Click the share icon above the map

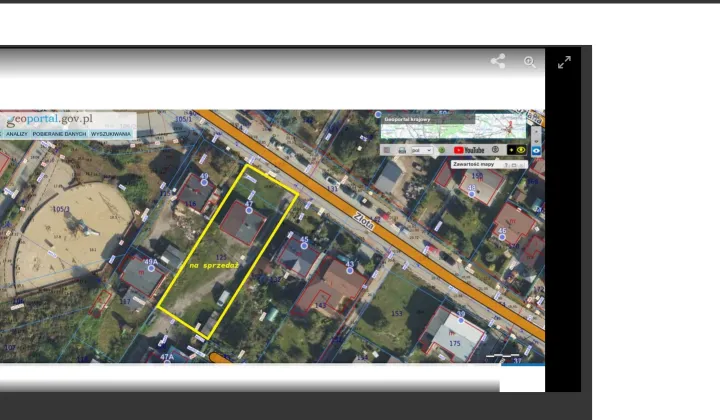498,62
